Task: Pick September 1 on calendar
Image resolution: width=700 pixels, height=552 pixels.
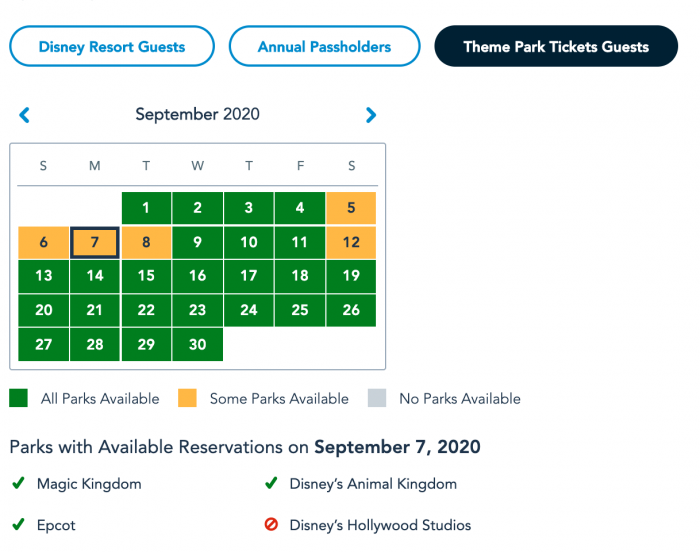Action: click(146, 208)
